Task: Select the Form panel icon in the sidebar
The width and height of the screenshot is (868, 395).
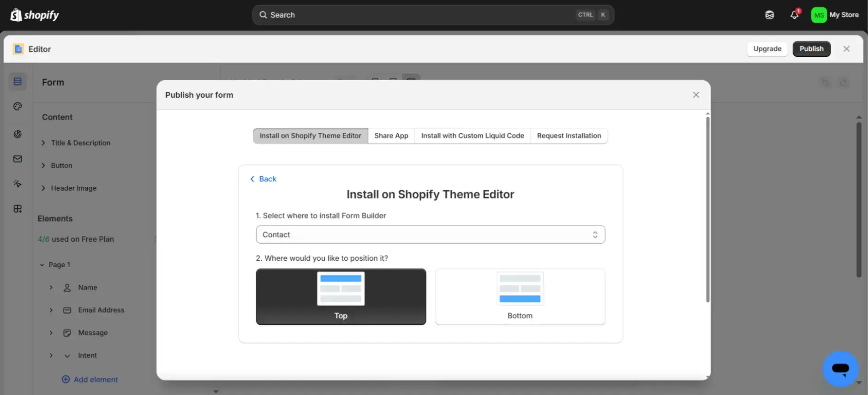Action: point(18,82)
